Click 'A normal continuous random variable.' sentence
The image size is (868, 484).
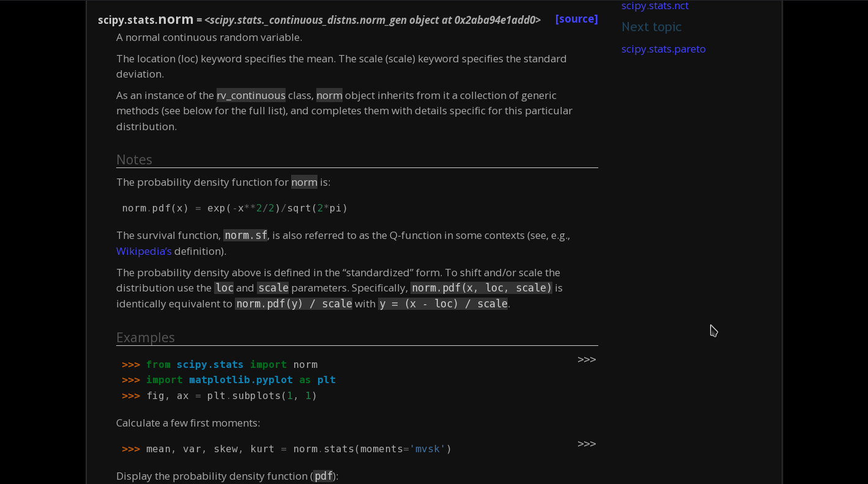click(209, 37)
